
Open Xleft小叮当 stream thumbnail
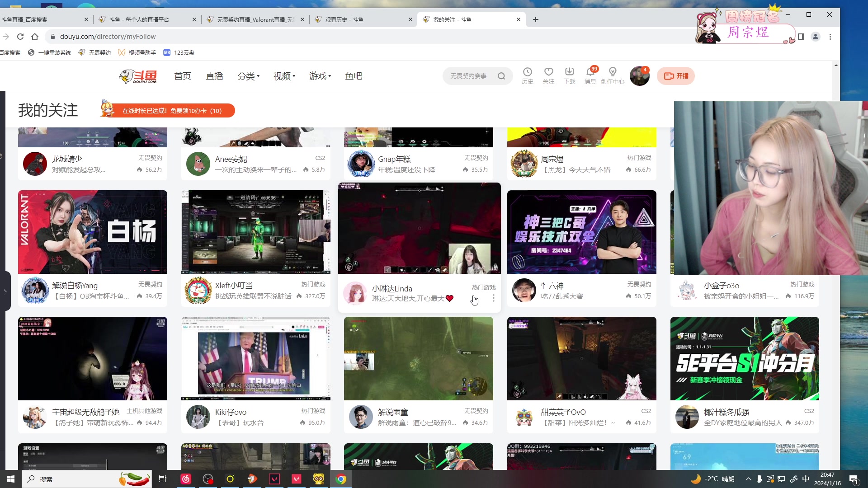256,232
